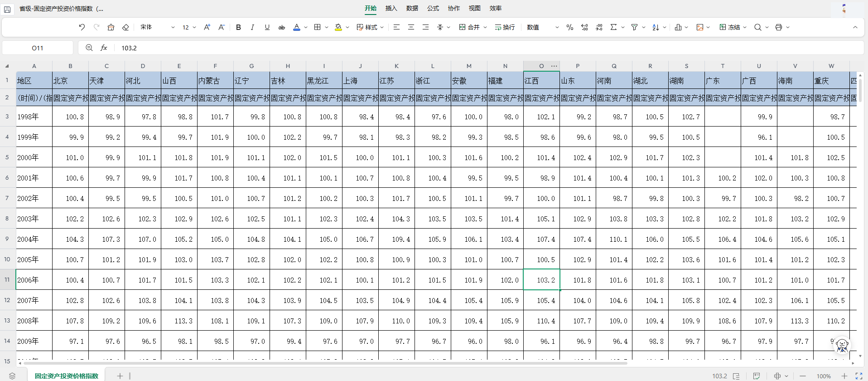Toggle strikethrough formatting
The width and height of the screenshot is (868, 381).
pos(281,27)
